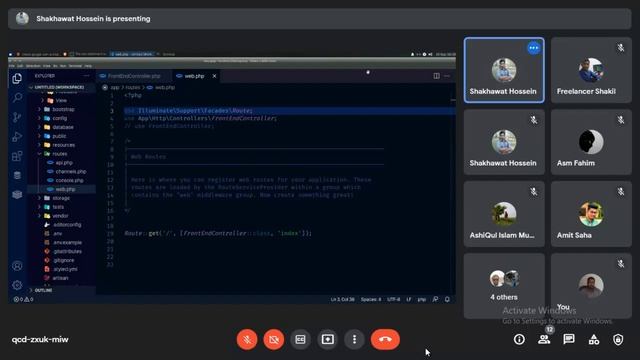Open the 4 others participants tile
640x360 pixels.
pos(504,285)
